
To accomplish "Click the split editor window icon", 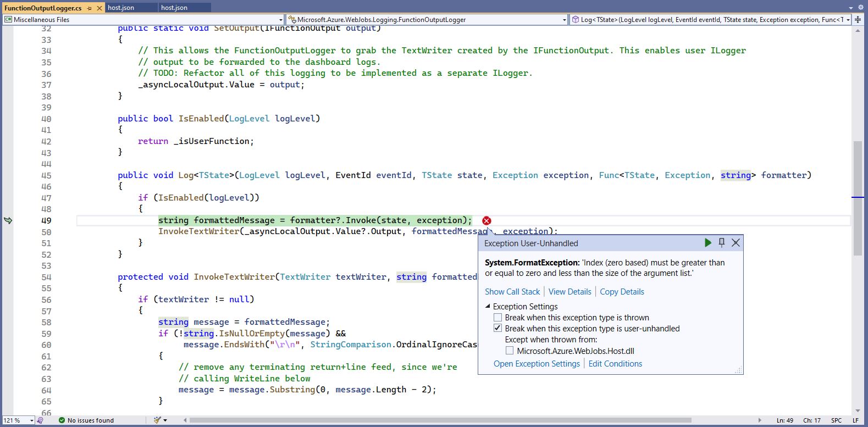I will tap(858, 19).
